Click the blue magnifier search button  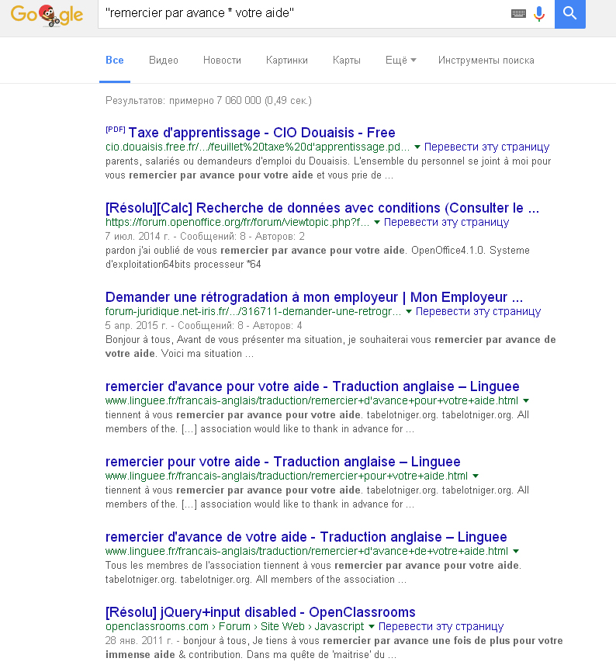point(569,14)
